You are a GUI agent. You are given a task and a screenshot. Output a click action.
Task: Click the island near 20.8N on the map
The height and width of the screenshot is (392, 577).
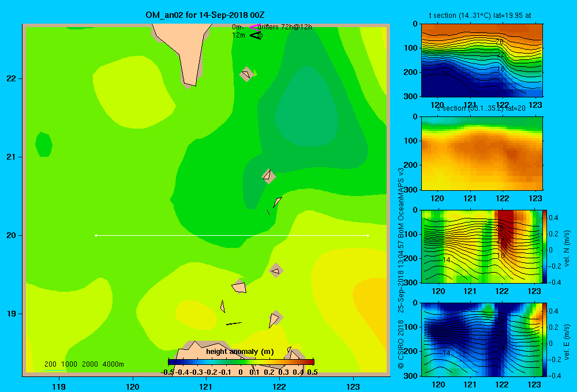[x=268, y=176]
